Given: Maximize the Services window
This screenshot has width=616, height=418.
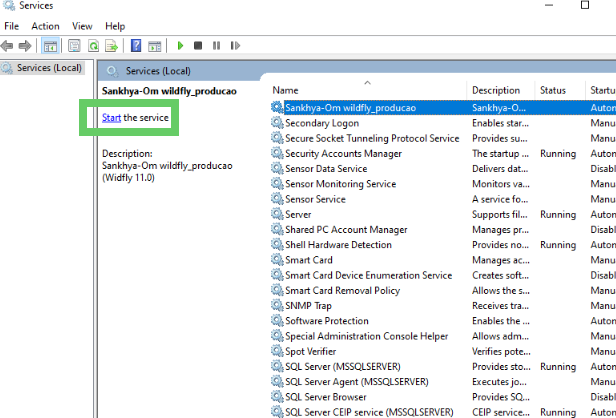Looking at the screenshot, I should (x=585, y=5).
